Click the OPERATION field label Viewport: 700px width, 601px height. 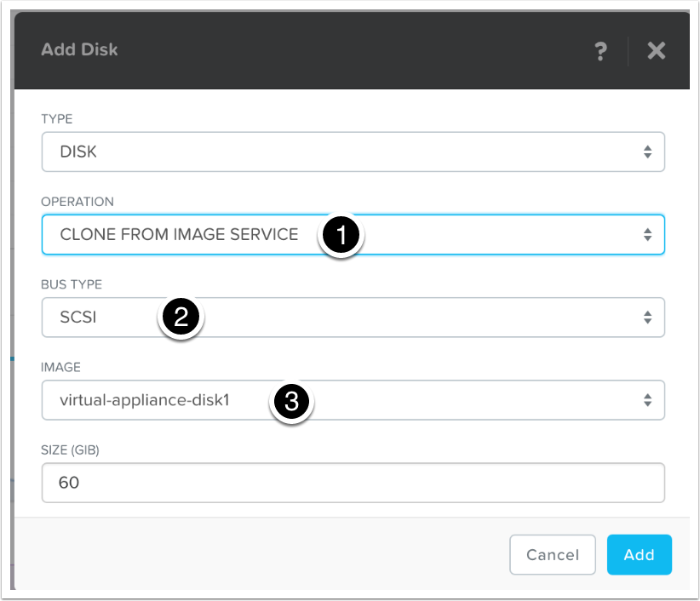[77, 202]
